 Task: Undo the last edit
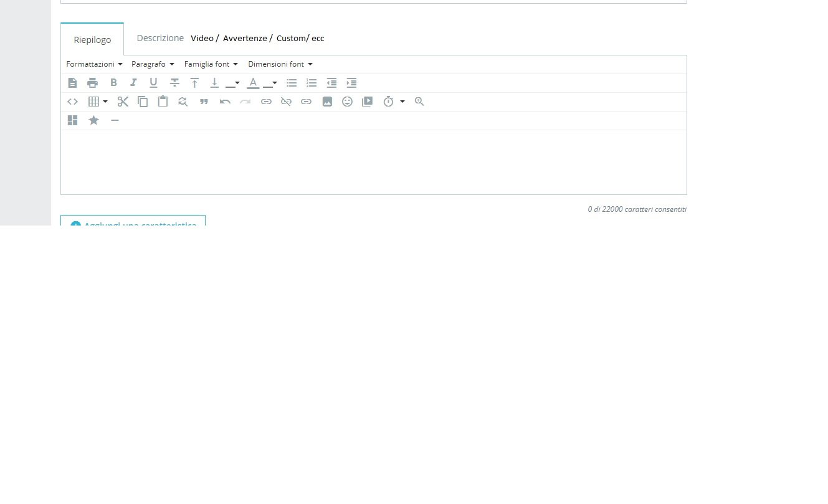tap(225, 102)
